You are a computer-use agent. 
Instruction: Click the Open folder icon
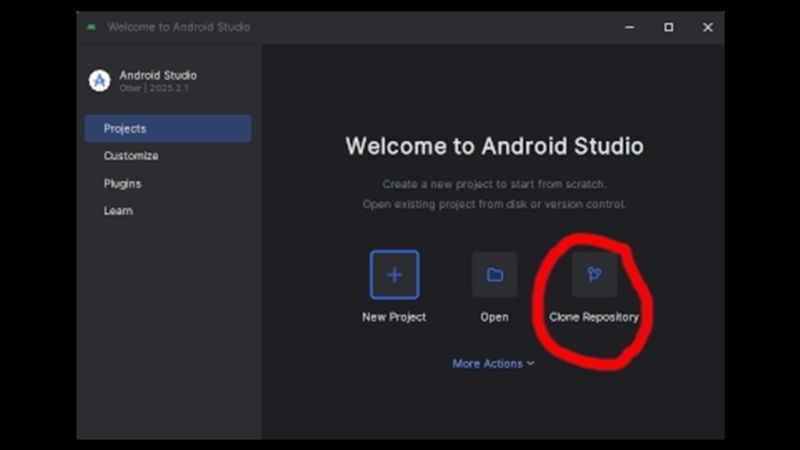pyautogui.click(x=494, y=275)
